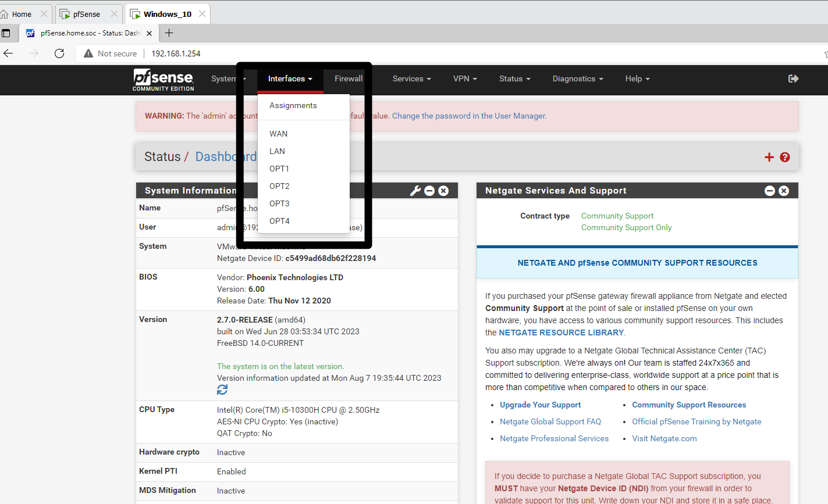This screenshot has height=504, width=828.
Task: Click Netgate Device ID value c5499ad68db62f228194
Action: point(331,258)
